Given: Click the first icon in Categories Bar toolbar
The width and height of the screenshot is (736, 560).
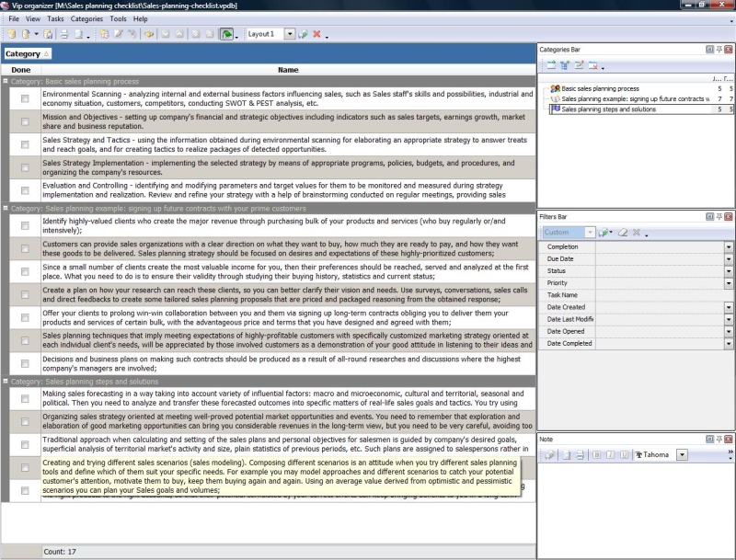Looking at the screenshot, I should tap(550, 65).
